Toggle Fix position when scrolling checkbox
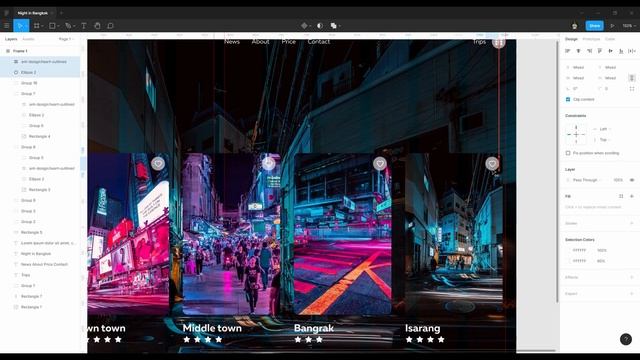Image resolution: width=640 pixels, height=360 pixels. [568, 153]
